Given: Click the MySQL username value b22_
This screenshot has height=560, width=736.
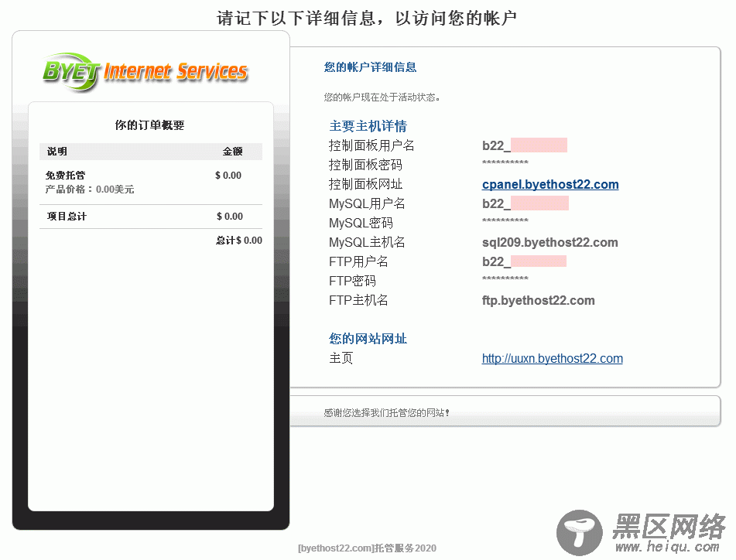Looking at the screenshot, I should (525, 203).
